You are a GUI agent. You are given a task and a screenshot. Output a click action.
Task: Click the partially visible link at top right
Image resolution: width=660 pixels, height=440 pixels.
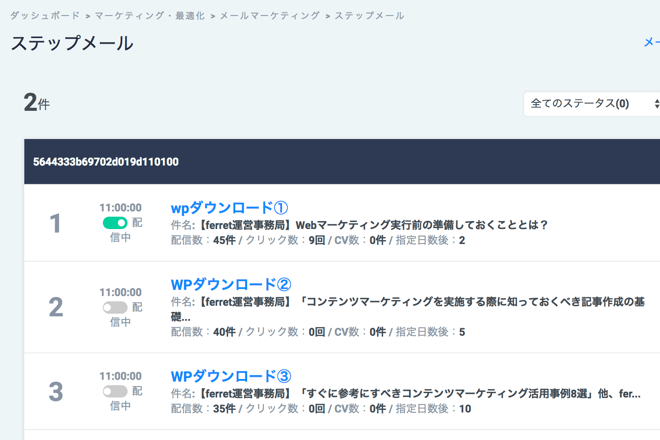[651, 43]
